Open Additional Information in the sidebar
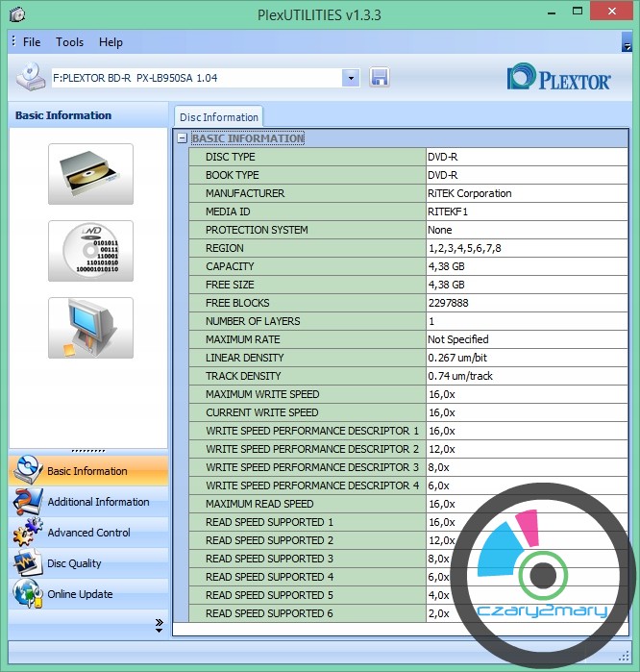Viewport: 640px width, 672px height. tap(98, 502)
